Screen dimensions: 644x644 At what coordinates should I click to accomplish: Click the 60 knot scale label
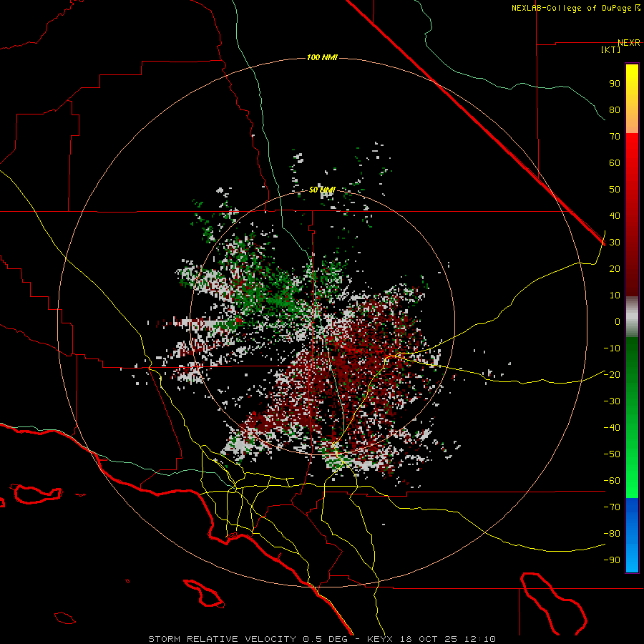(x=615, y=162)
